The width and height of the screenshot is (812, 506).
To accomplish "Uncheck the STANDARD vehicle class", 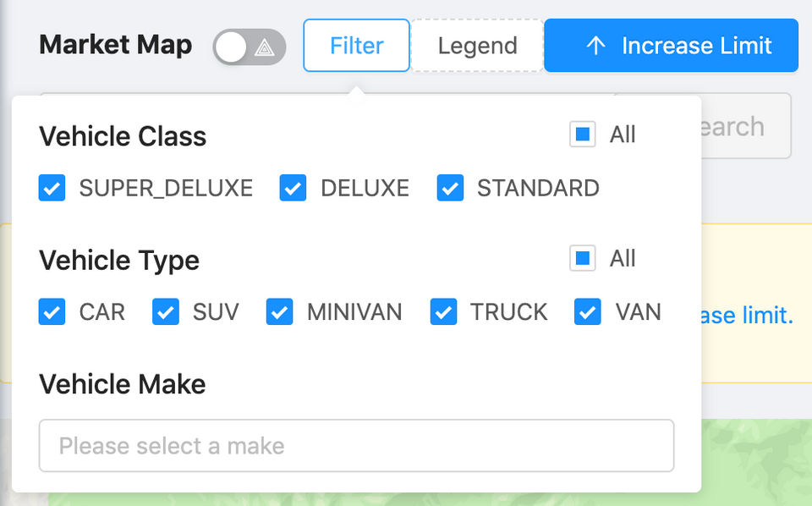I will [450, 188].
